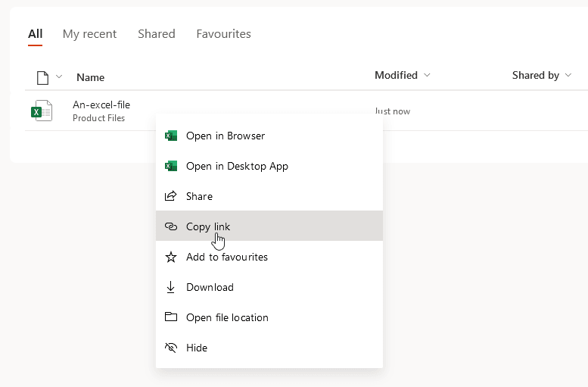Switch to the My recent tab
Screen dimensions: 588x387
tap(89, 34)
